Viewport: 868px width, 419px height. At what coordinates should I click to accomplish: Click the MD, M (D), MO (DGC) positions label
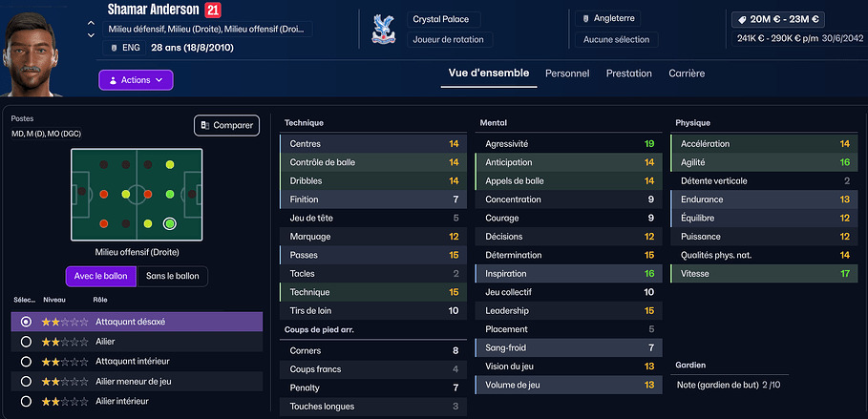click(x=47, y=134)
